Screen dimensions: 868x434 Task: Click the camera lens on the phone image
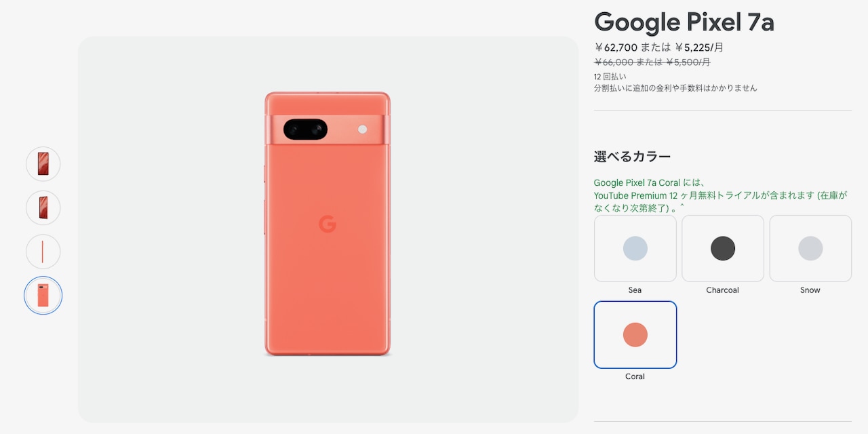305,129
